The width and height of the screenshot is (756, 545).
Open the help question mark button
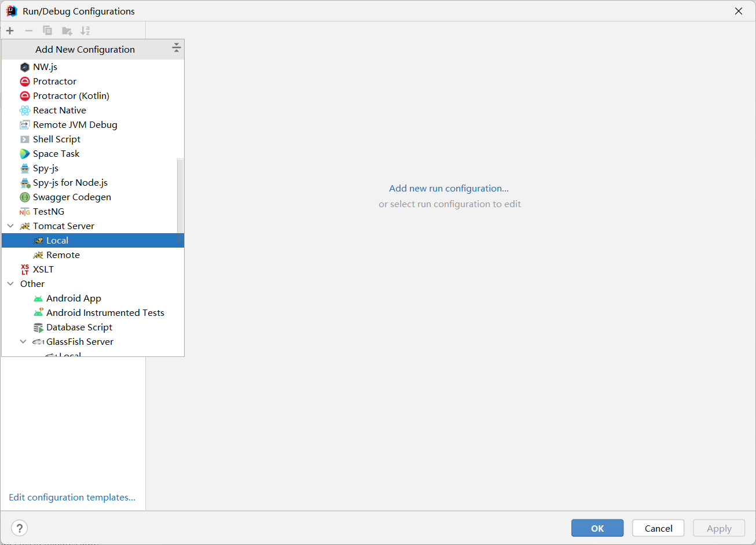[19, 528]
